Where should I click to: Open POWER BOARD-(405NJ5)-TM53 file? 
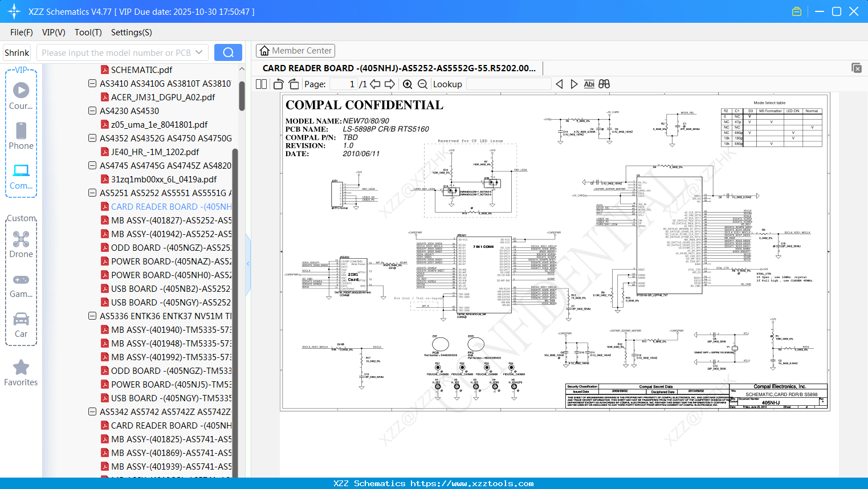[x=166, y=384]
